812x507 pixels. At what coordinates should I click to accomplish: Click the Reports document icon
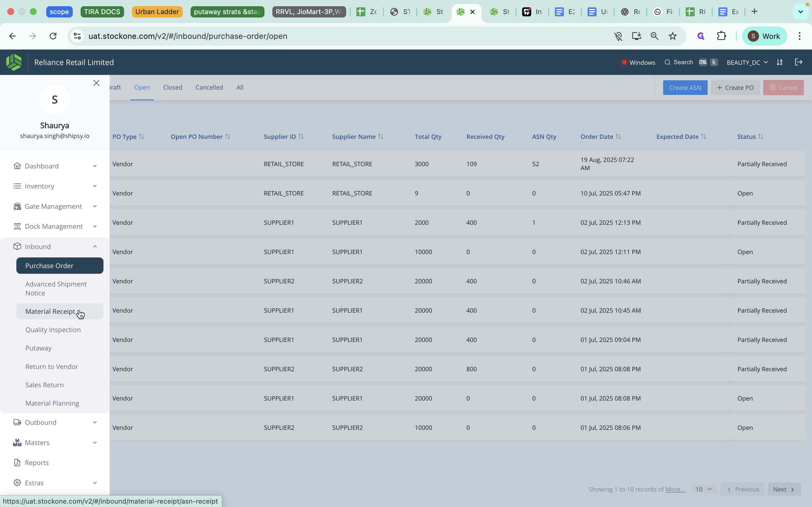pos(17,462)
